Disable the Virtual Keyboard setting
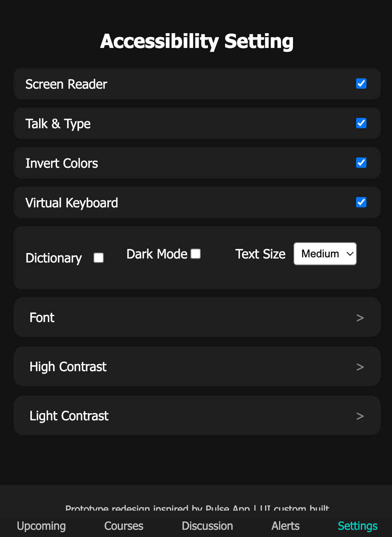The image size is (392, 537). point(361,202)
